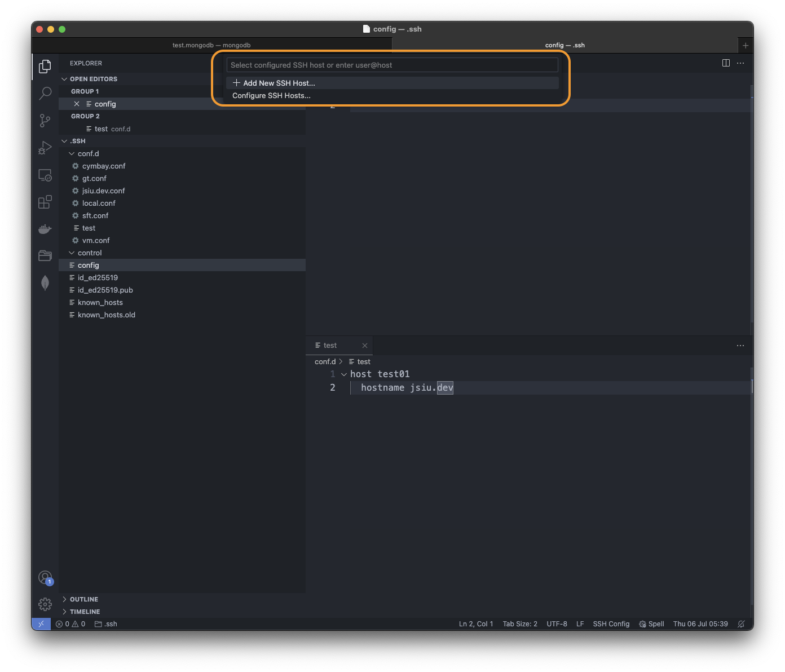Split the editor using the split icon
This screenshot has width=785, height=672.
[725, 63]
